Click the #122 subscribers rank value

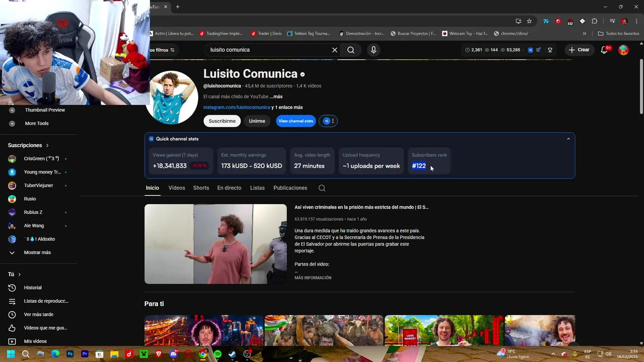[x=419, y=166]
